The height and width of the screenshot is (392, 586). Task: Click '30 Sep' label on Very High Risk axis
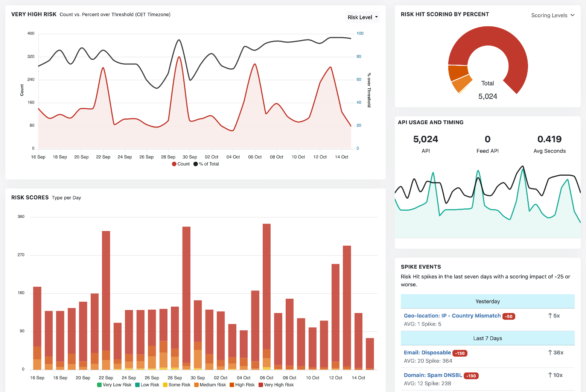(190, 157)
